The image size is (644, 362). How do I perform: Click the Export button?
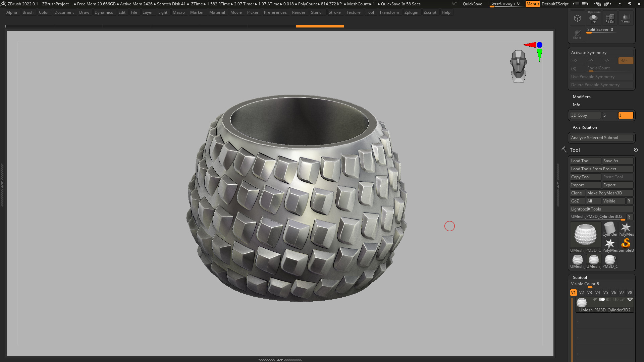pos(618,185)
